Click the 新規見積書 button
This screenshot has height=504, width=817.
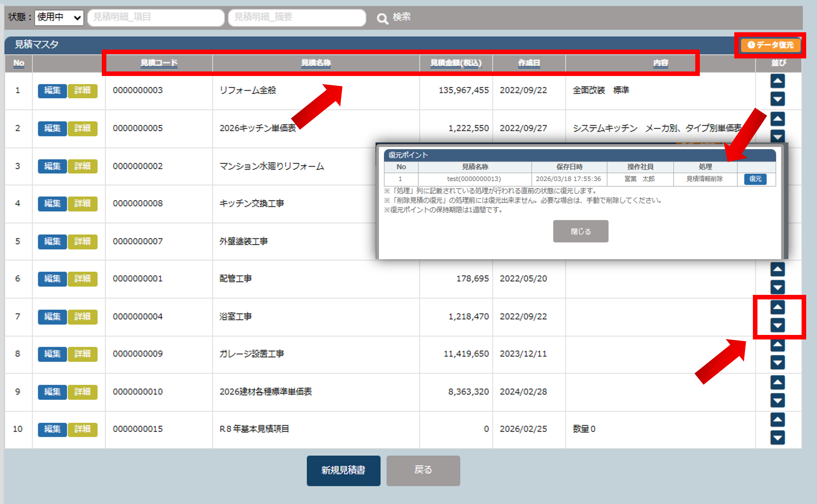coord(343,470)
